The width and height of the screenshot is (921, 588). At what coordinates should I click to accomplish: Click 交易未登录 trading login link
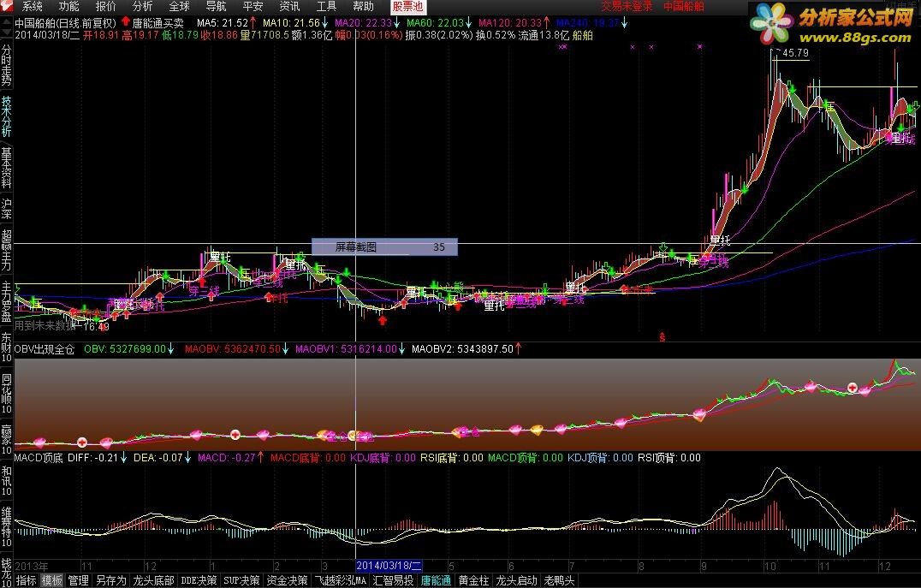(627, 7)
